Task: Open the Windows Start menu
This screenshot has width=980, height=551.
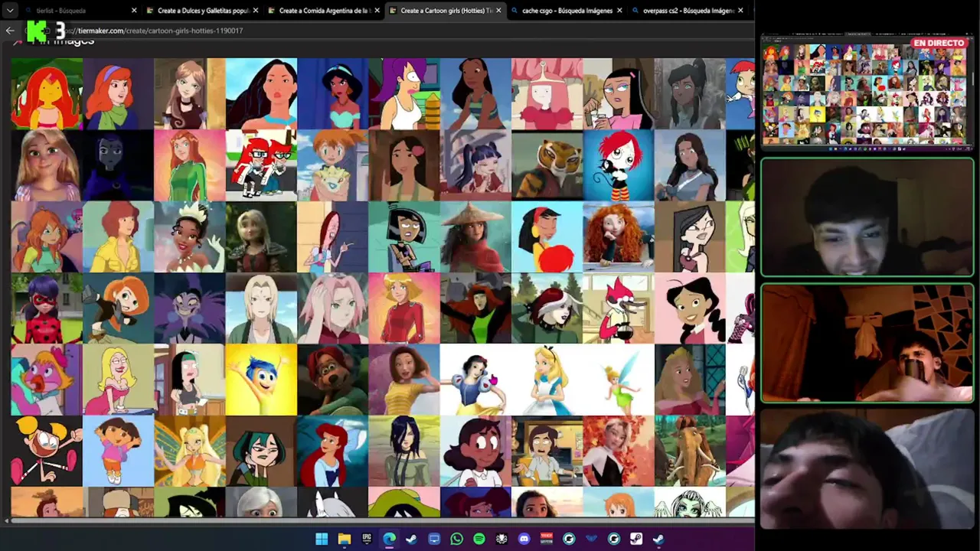Action: tap(322, 540)
